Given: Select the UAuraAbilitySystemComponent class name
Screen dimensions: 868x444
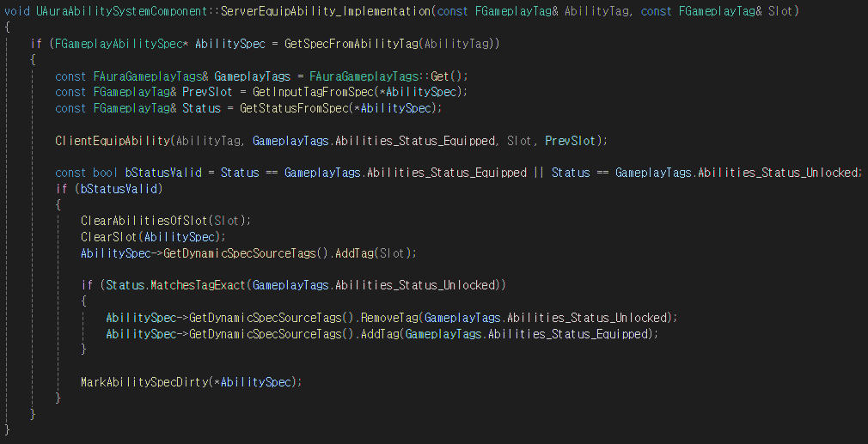Looking at the screenshot, I should 124,11.
